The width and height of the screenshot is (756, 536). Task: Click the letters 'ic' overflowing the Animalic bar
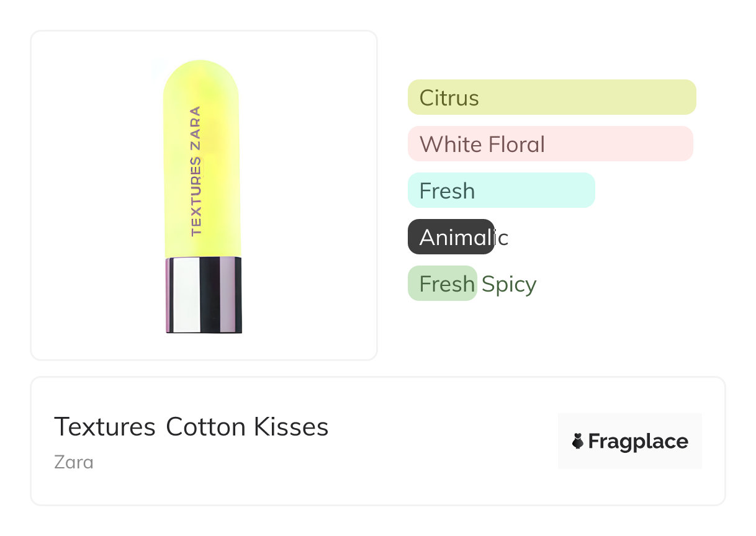click(502, 238)
